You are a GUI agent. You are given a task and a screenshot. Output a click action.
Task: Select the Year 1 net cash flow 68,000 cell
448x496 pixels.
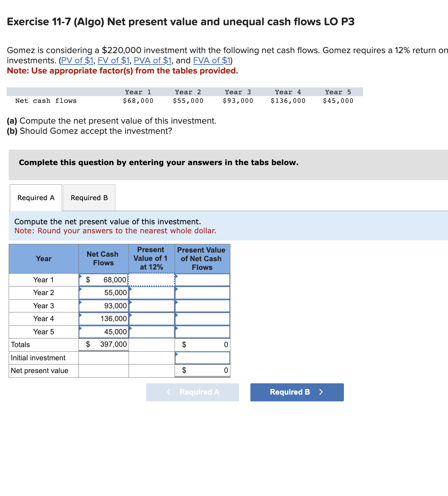coord(104,280)
